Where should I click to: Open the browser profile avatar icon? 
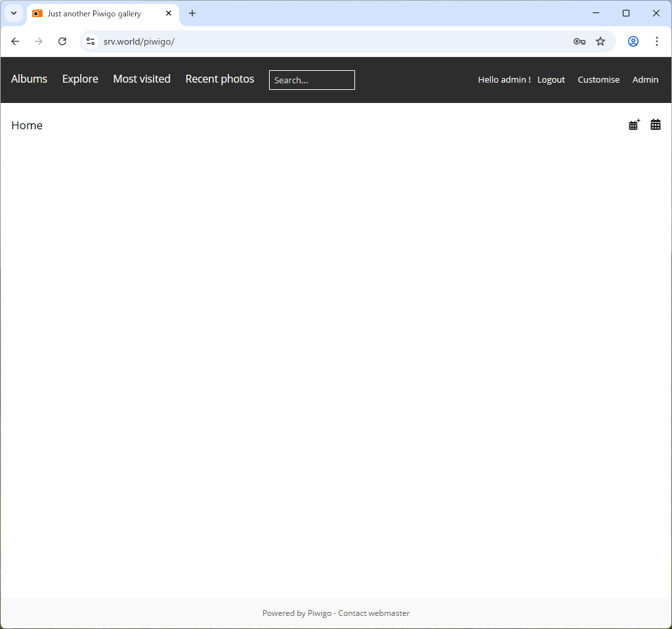coord(633,41)
